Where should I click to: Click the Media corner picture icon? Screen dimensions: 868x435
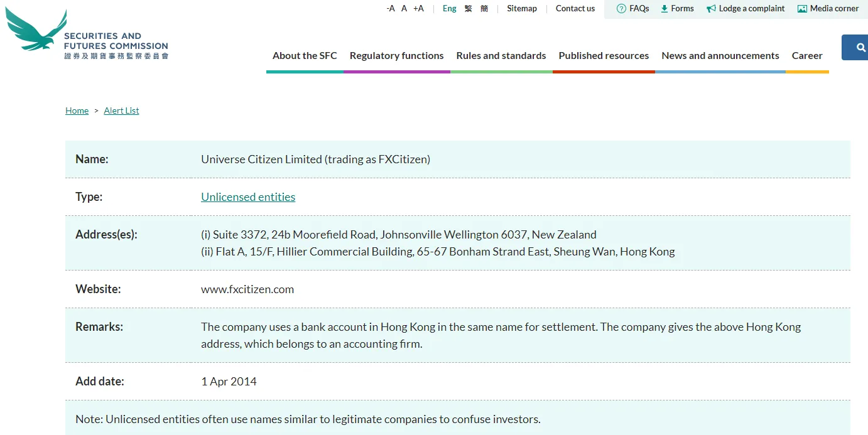802,9
